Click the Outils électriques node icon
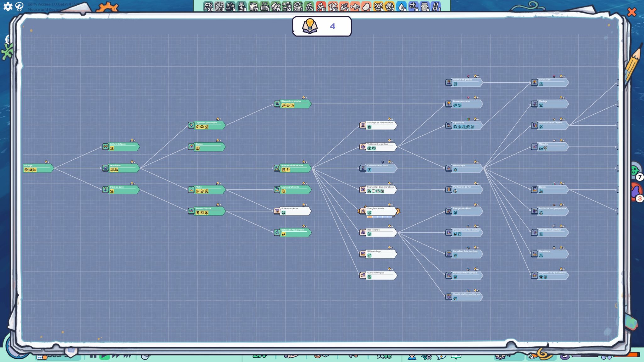 pyautogui.click(x=363, y=275)
